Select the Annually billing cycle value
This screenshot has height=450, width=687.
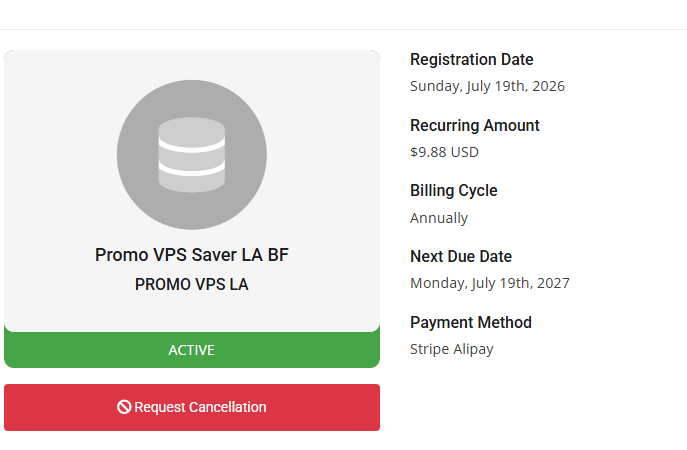tap(439, 218)
